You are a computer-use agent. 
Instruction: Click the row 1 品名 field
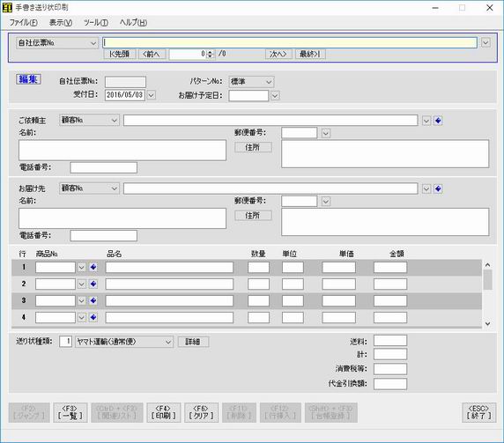click(169, 267)
